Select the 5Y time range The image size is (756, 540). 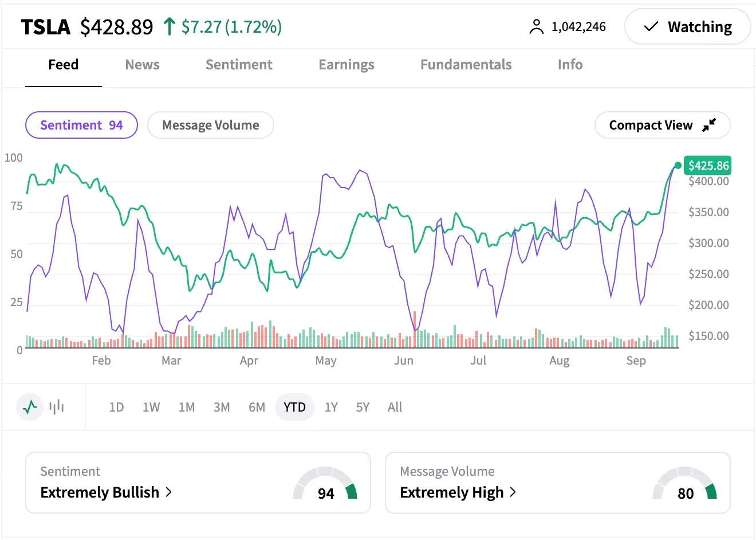363,407
